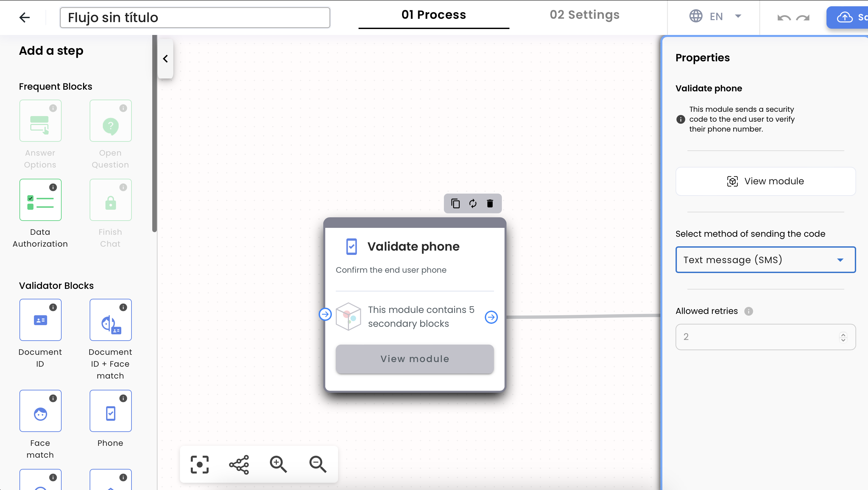The height and width of the screenshot is (490, 868).
Task: Zoom in on the canvas
Action: point(278,464)
